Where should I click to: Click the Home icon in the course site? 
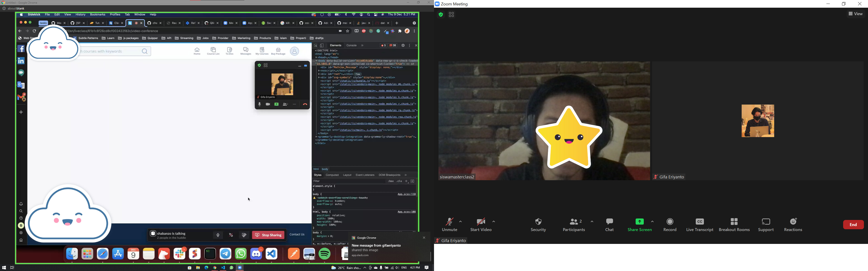197,51
